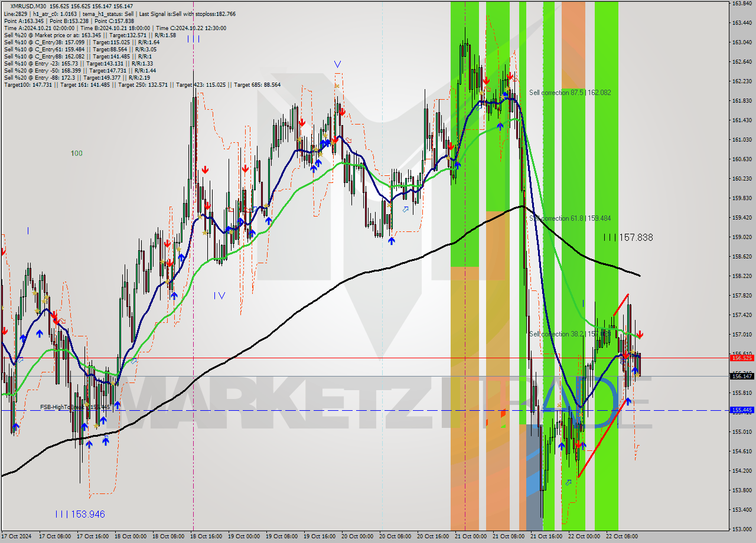
Task: Click the blue 155.445 price tag
Action: pos(742,410)
